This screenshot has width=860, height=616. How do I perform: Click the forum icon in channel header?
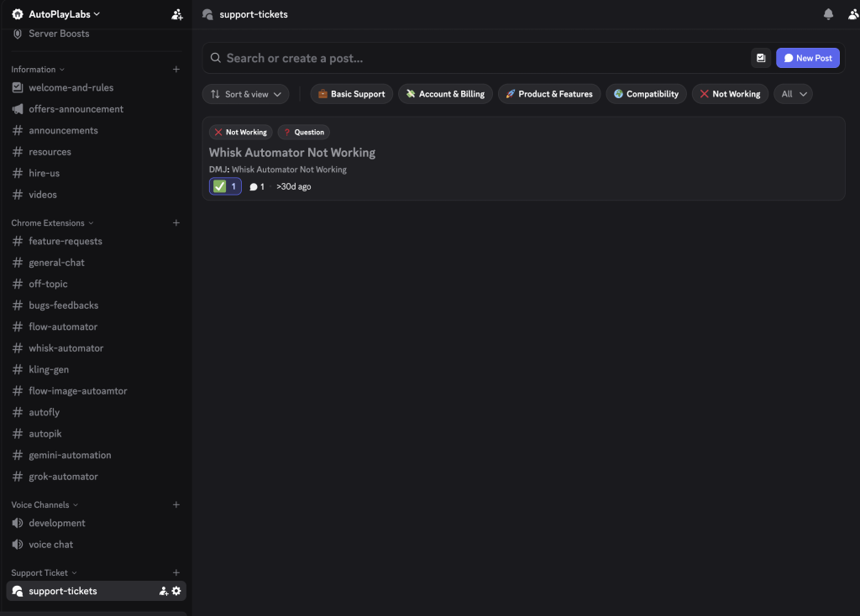207,14
